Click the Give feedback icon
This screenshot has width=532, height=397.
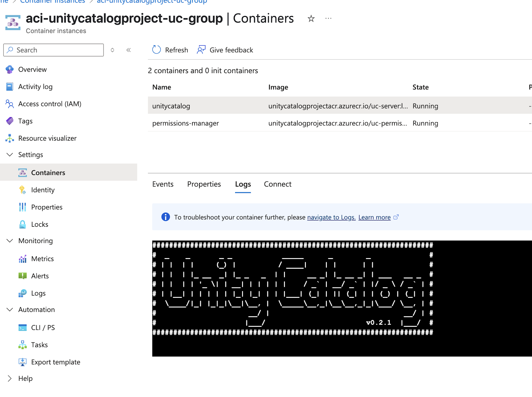pos(201,50)
